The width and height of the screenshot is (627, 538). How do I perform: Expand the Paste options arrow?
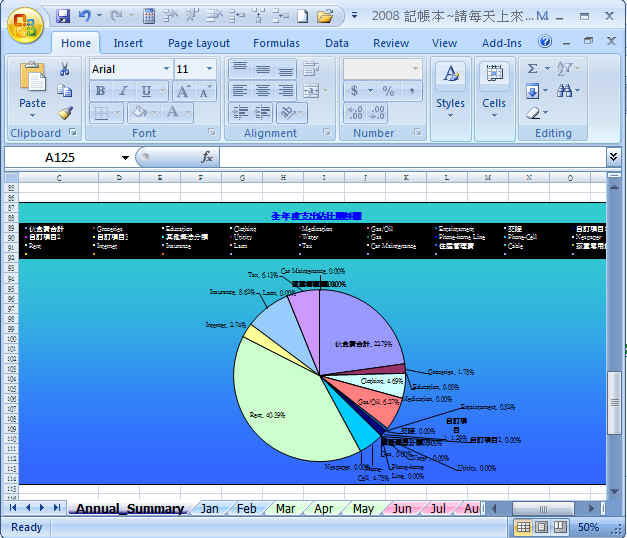coord(32,116)
